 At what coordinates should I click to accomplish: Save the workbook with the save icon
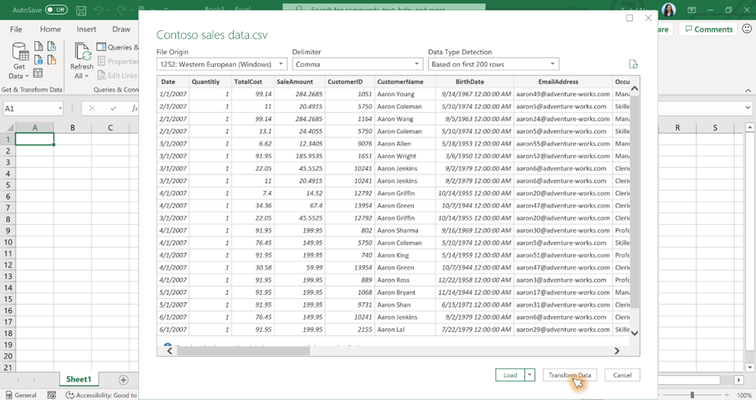[81, 10]
